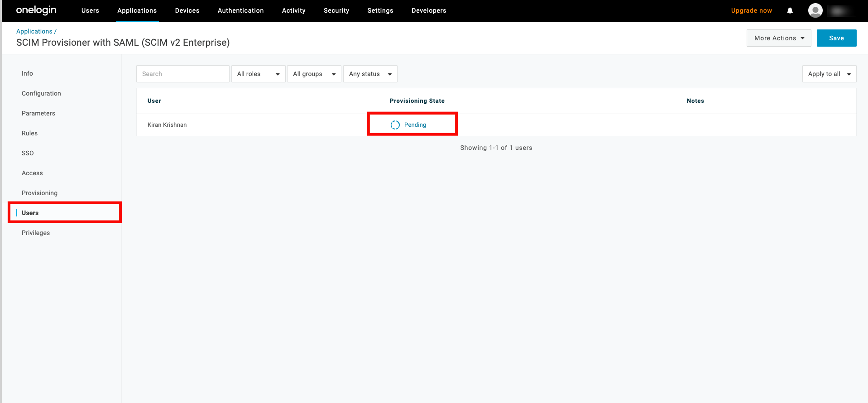The image size is (868, 403).
Task: Switch to the Provisioning tab
Action: [x=39, y=193]
